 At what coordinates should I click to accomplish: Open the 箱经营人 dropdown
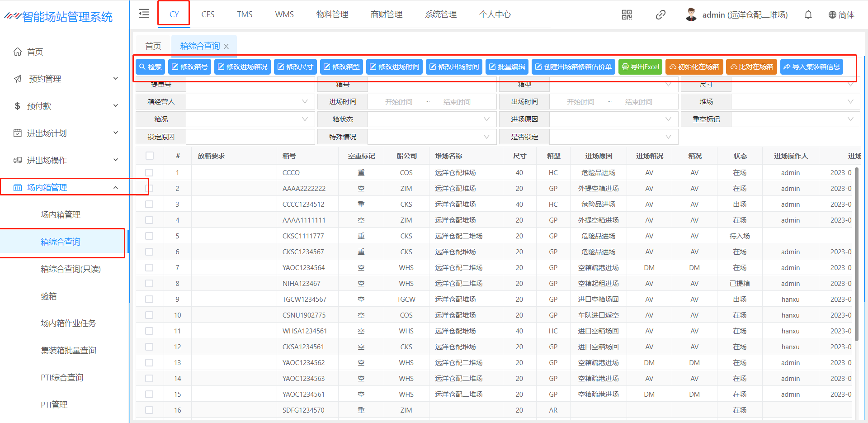tap(250, 102)
